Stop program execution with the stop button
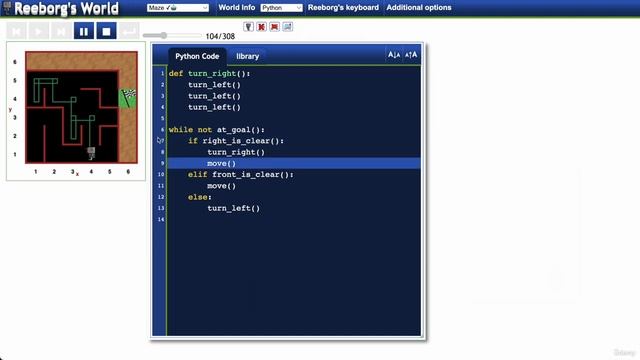Viewport: 640px width, 360px height. click(x=106, y=31)
